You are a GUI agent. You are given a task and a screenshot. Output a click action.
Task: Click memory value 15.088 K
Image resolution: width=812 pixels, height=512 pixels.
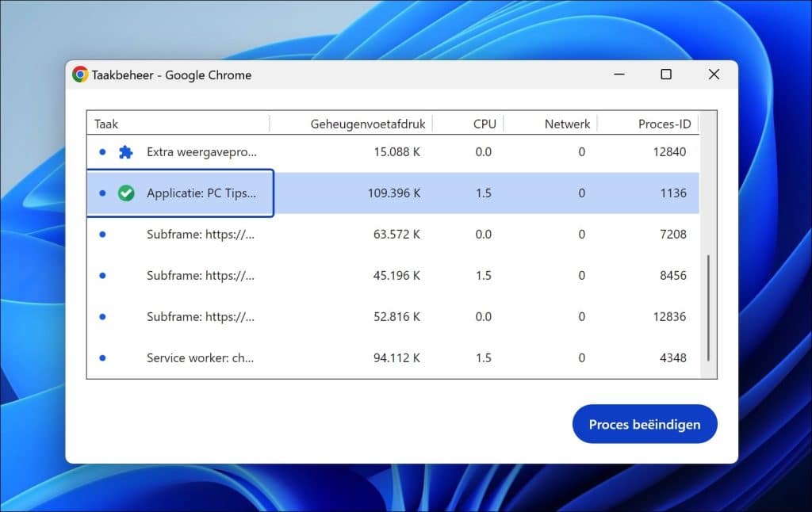pyautogui.click(x=396, y=151)
